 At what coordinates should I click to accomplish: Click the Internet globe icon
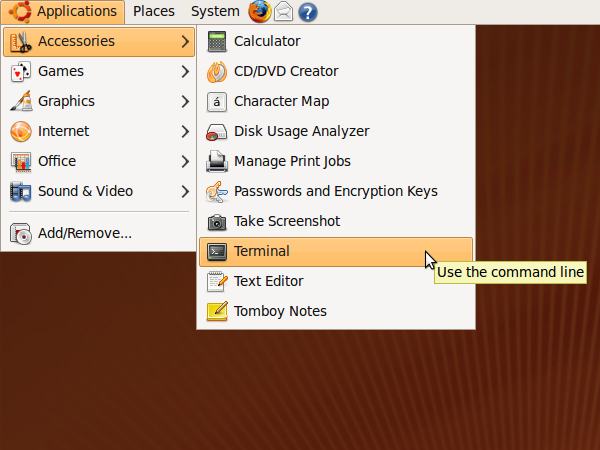coord(21,131)
